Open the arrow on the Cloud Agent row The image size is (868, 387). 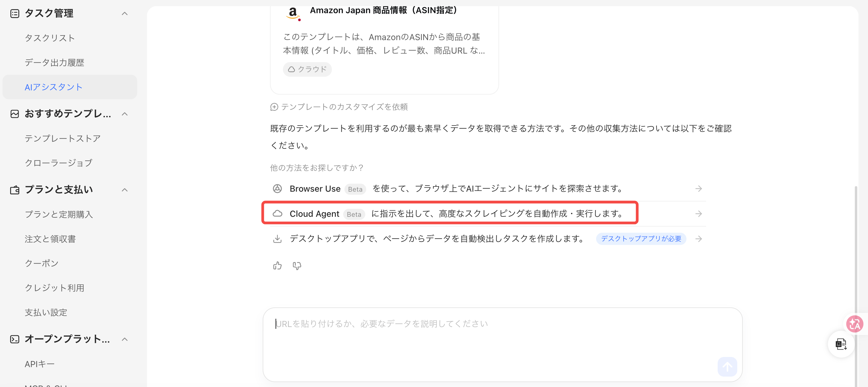[x=698, y=214]
